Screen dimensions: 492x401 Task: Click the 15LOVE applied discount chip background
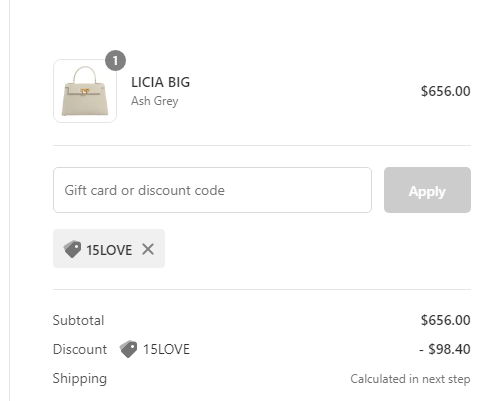coord(109,248)
